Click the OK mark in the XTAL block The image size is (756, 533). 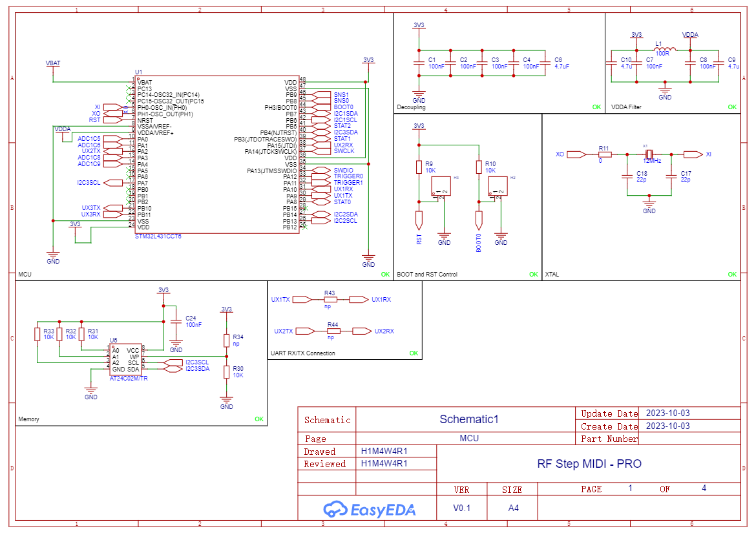coord(732,274)
